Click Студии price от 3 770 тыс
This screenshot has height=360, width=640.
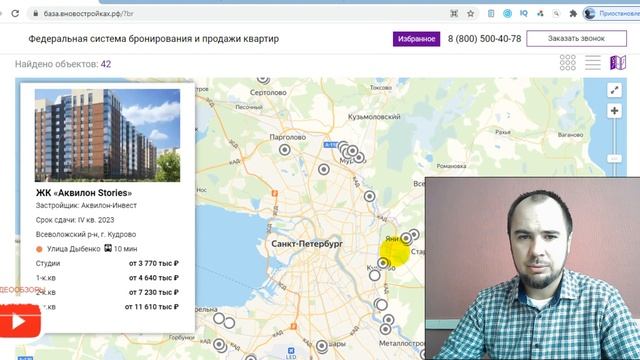tap(154, 263)
